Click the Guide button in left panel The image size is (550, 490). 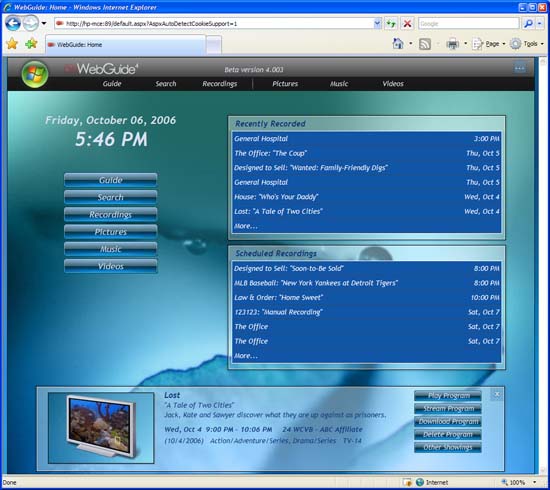click(110, 180)
